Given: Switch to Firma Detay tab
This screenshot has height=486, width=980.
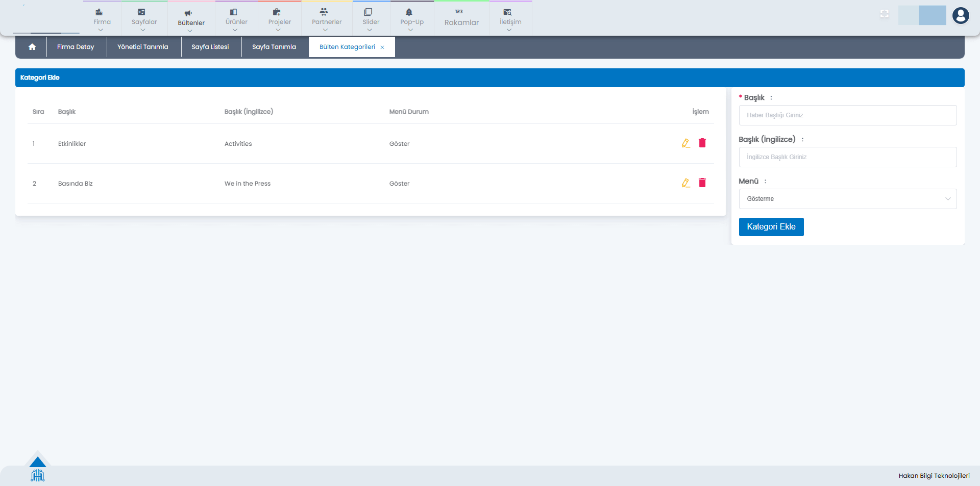Looking at the screenshot, I should tap(76, 47).
